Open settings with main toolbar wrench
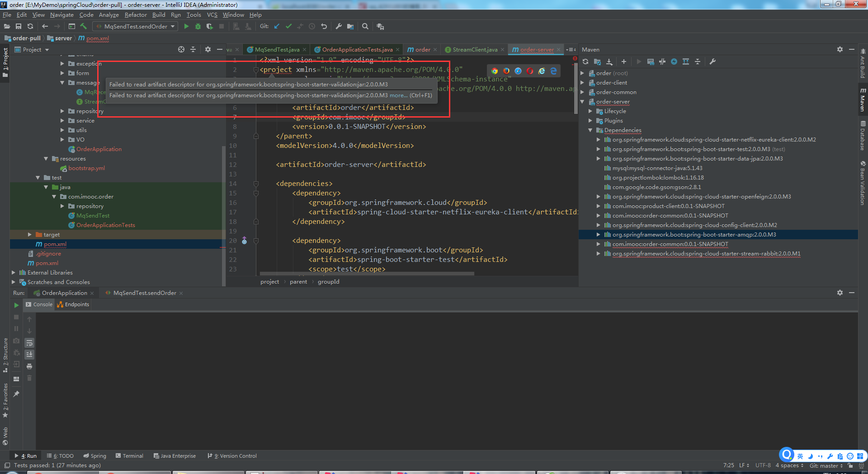Viewport: 868px width, 474px height. (339, 26)
